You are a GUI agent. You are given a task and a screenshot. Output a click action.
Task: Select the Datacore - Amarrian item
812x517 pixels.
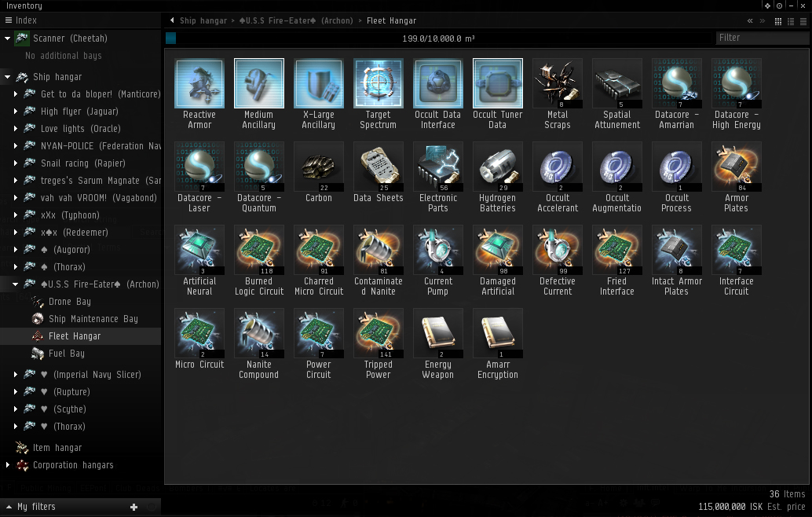click(677, 83)
